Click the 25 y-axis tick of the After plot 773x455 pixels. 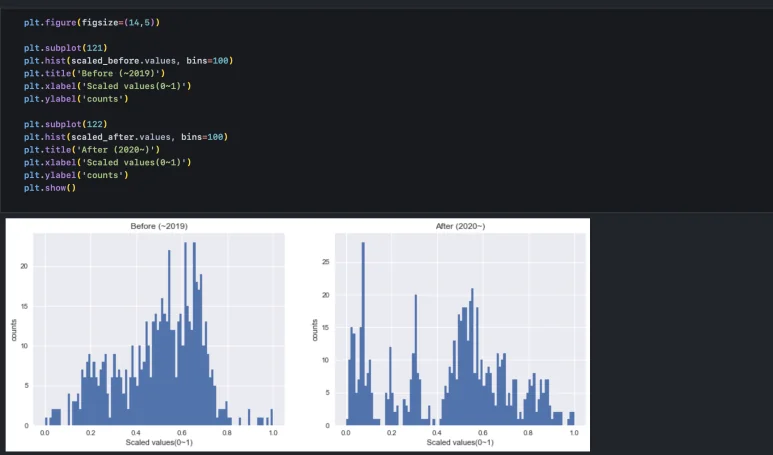coord(326,261)
